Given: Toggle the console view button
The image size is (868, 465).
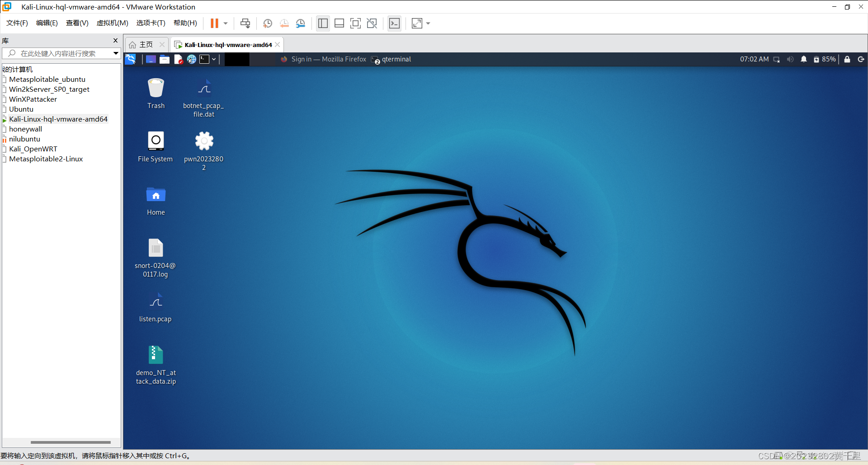Looking at the screenshot, I should click(x=394, y=23).
